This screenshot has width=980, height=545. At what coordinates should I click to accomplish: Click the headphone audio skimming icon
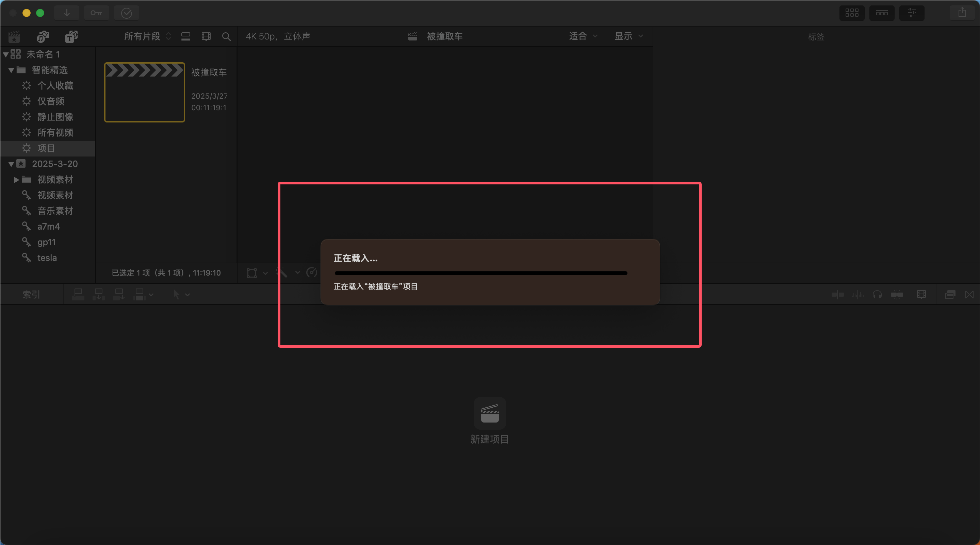tap(877, 294)
